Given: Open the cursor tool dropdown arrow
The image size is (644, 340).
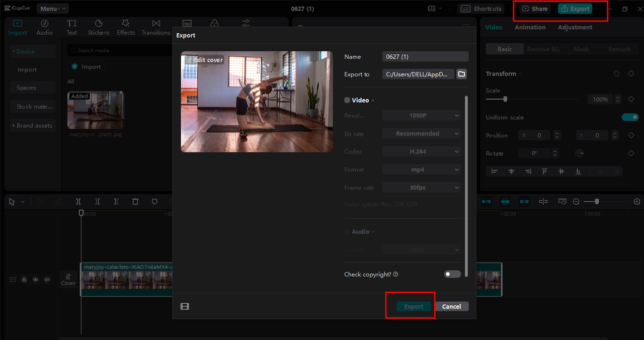Looking at the screenshot, I should (x=23, y=202).
